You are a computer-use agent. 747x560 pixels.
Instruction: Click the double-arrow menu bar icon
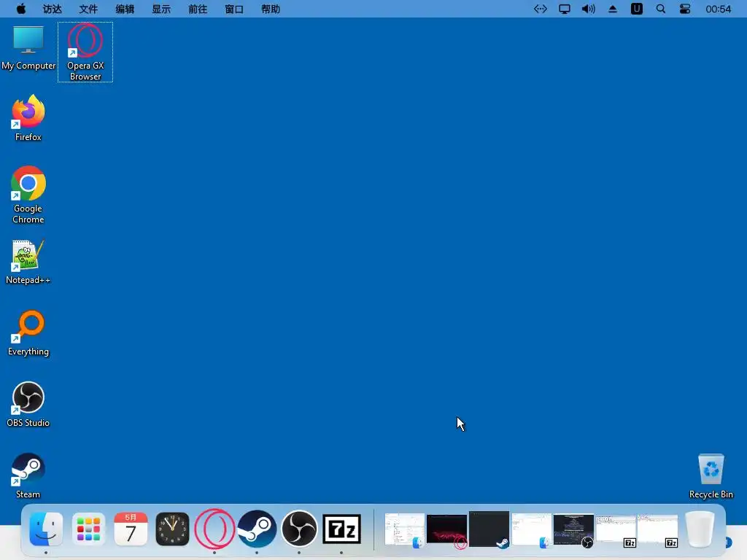(541, 9)
